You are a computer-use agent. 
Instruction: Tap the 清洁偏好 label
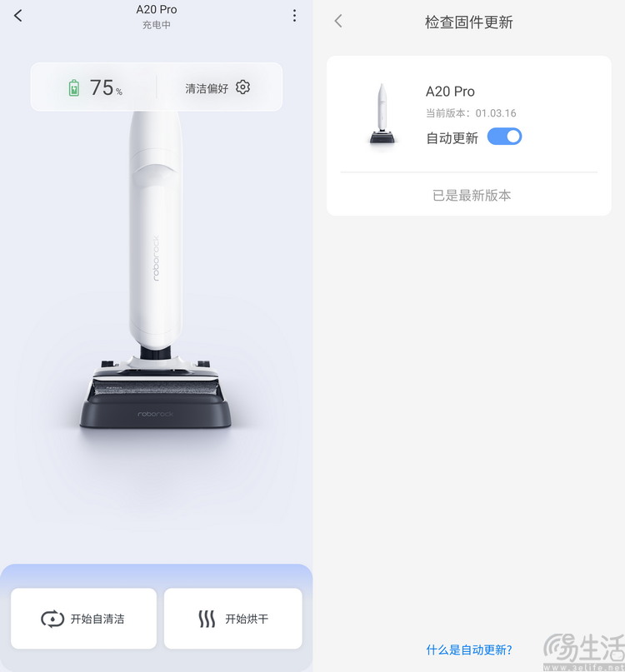(207, 88)
